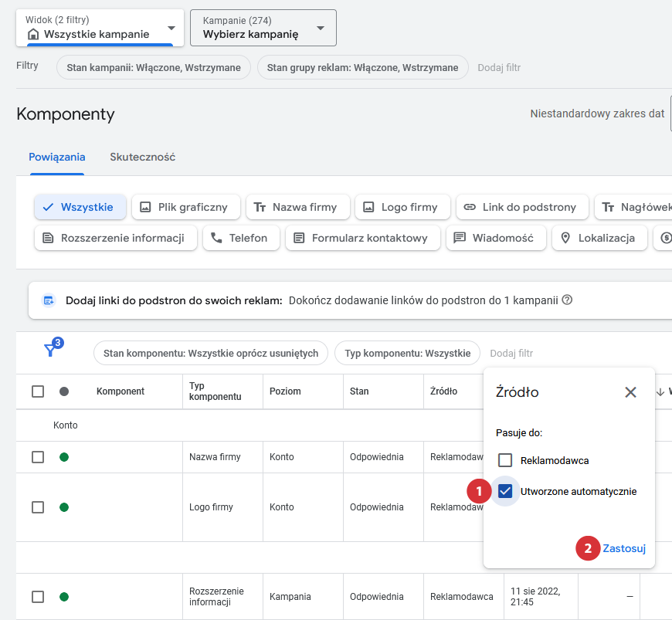Image resolution: width=672 pixels, height=620 pixels.
Task: Click the dollar-sign chip icon
Action: click(x=666, y=238)
